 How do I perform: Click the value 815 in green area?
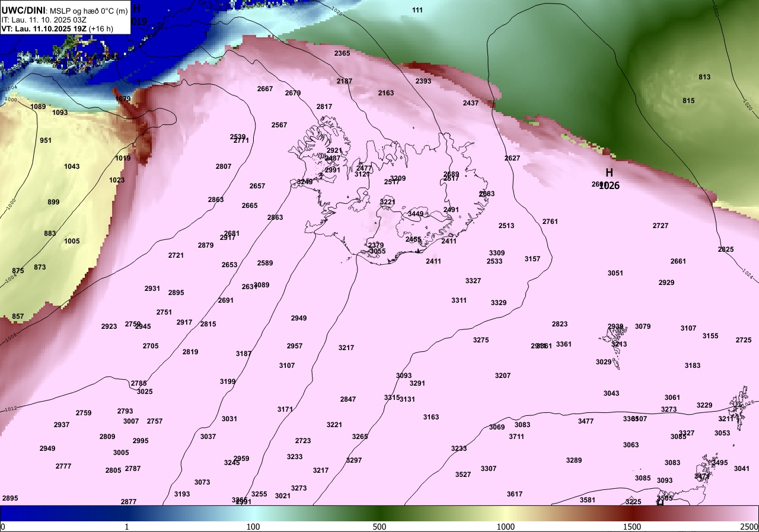tap(688, 101)
